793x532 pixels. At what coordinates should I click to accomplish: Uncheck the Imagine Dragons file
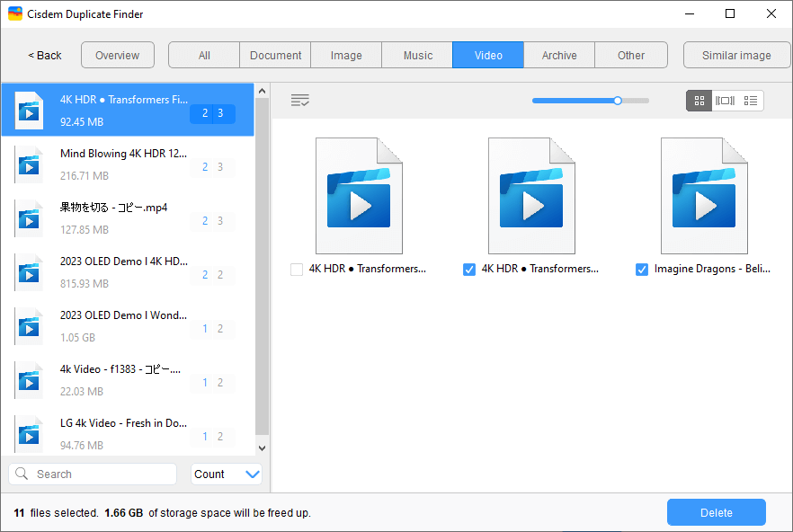pos(642,269)
